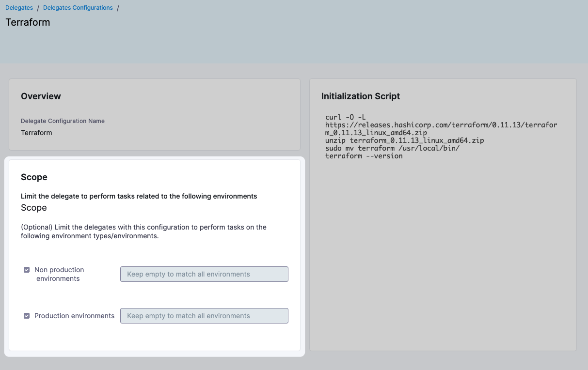Open Production environments selection field

204,316
